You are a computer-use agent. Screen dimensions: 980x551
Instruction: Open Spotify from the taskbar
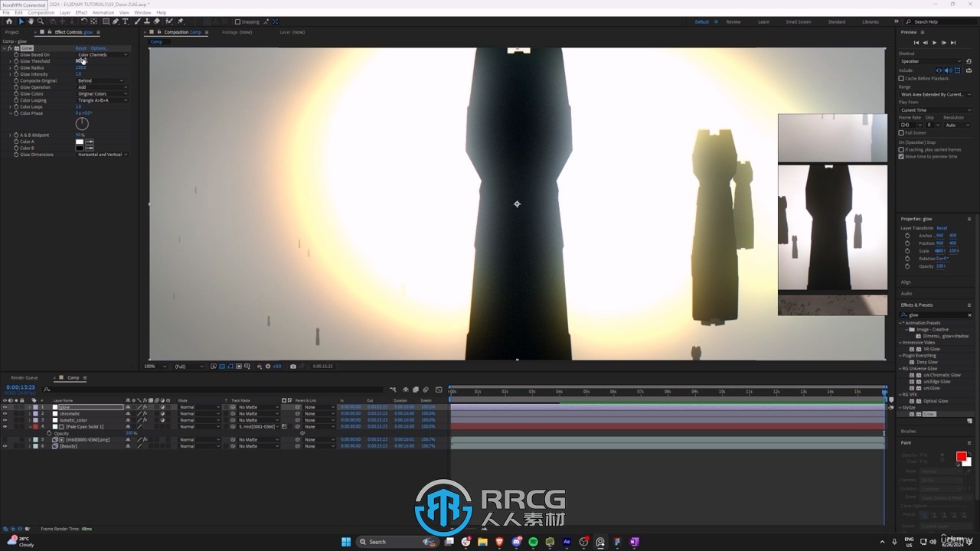point(533,542)
